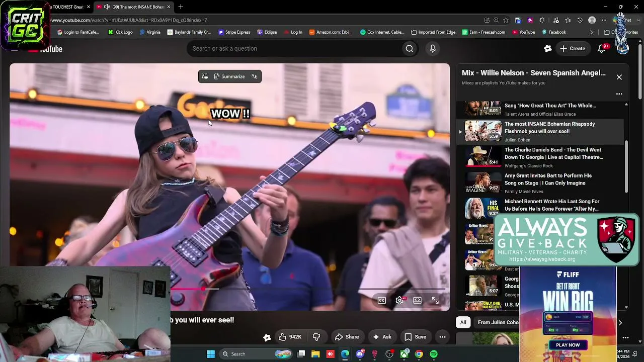The height and width of the screenshot is (362, 644).
Task: Click the Windows taskbar Search box
Action: point(255,354)
